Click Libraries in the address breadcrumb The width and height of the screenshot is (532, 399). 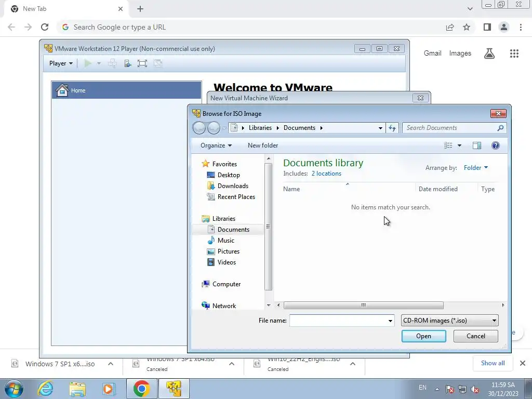[260, 128]
